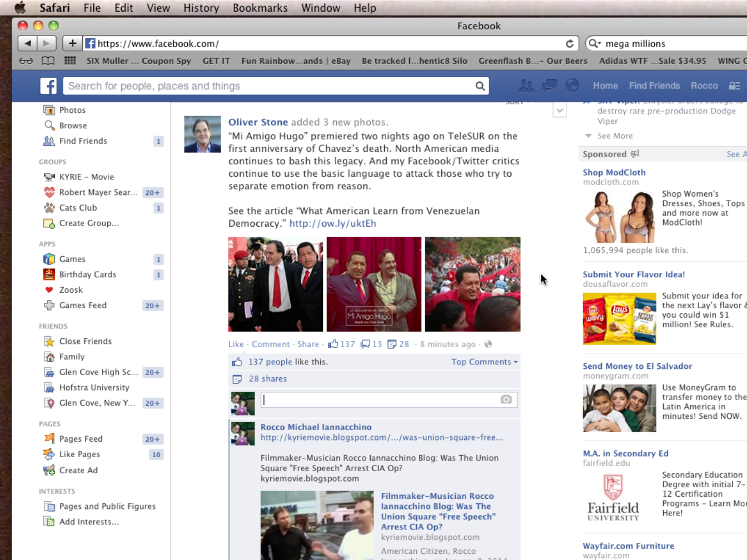Open the notifications globe icon

[x=572, y=86]
